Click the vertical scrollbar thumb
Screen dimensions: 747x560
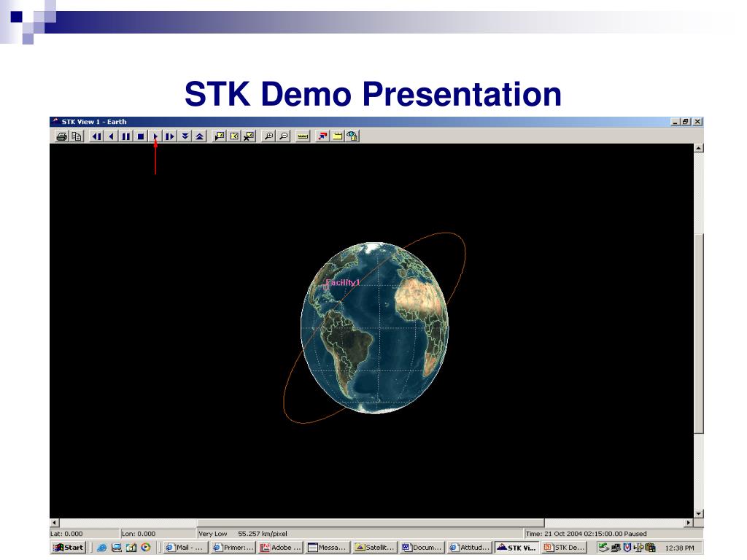click(698, 333)
